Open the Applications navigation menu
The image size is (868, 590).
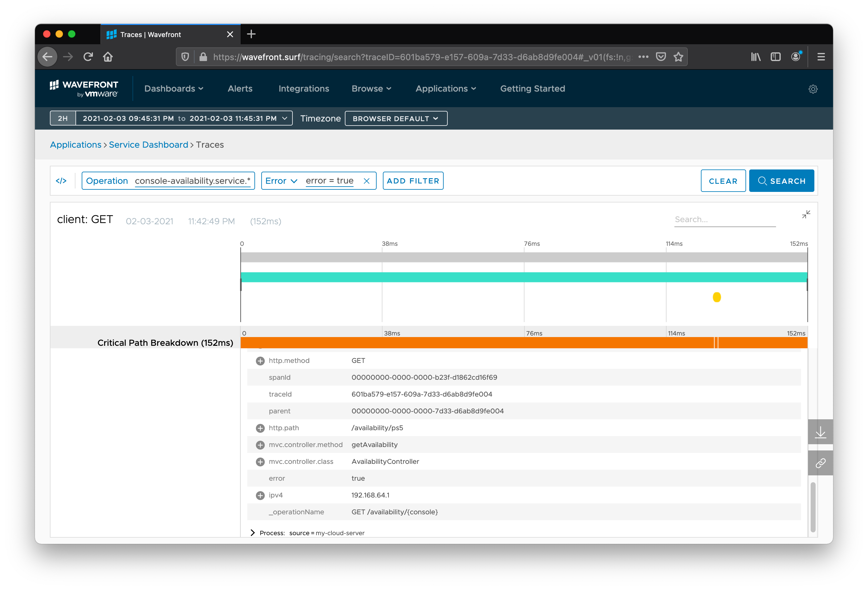(x=446, y=89)
